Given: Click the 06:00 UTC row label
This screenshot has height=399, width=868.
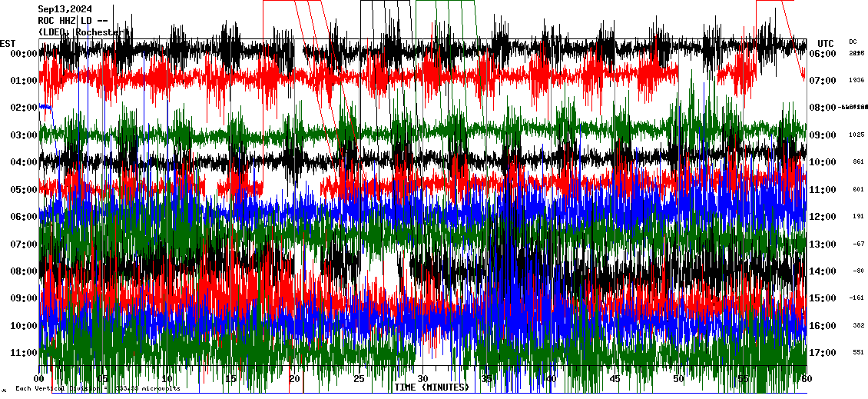Looking at the screenshot, I should [825, 54].
